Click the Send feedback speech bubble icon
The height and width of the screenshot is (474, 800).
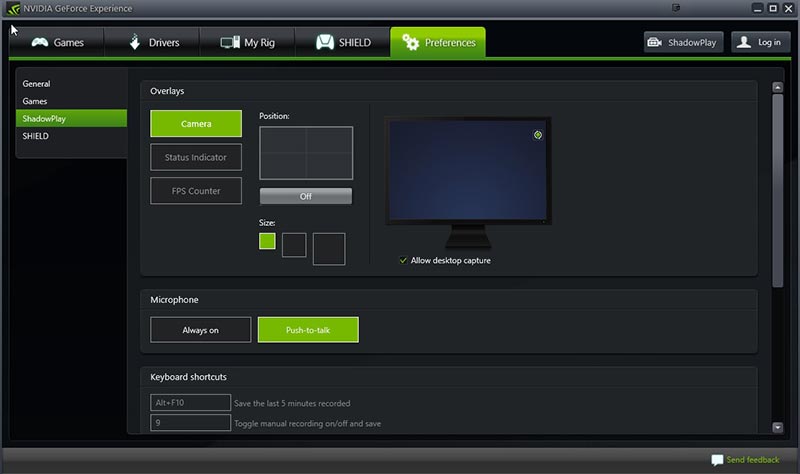click(717, 460)
